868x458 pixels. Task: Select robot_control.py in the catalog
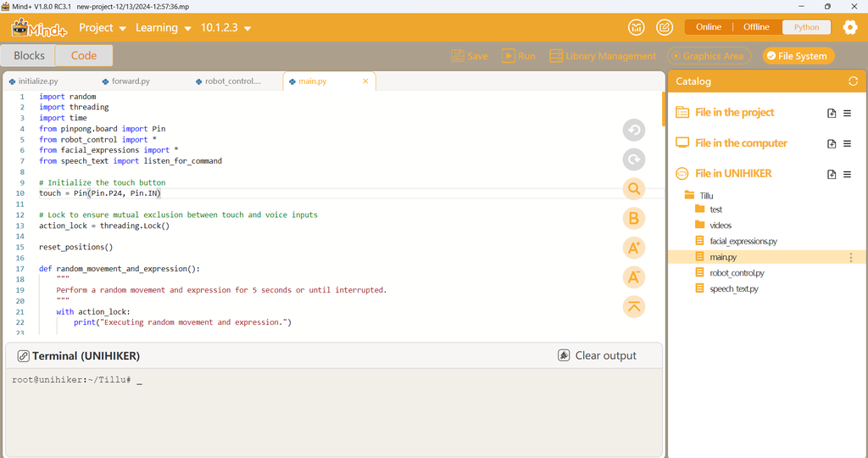click(x=730, y=273)
